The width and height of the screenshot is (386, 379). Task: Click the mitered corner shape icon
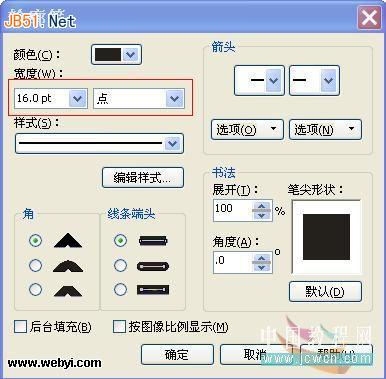tap(68, 240)
